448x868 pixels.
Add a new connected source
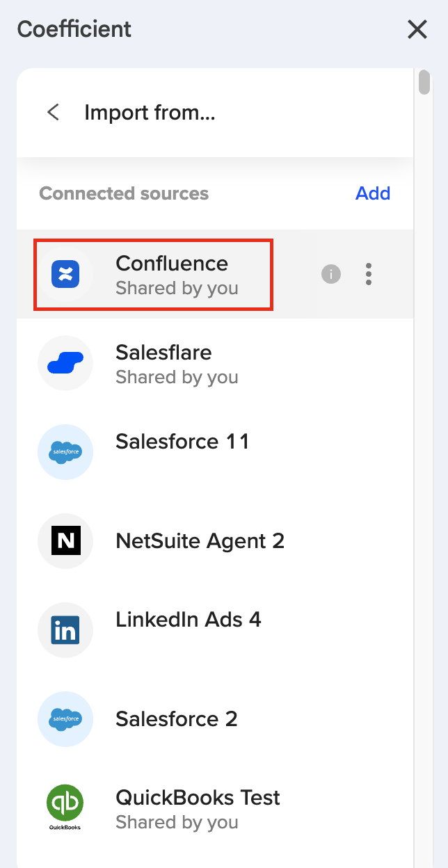[x=373, y=193]
